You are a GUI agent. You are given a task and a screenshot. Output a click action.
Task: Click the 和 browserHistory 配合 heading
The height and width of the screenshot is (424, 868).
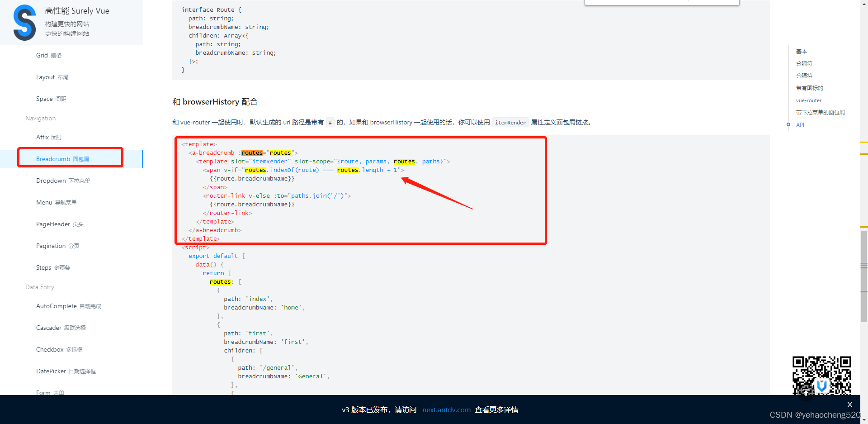point(215,102)
